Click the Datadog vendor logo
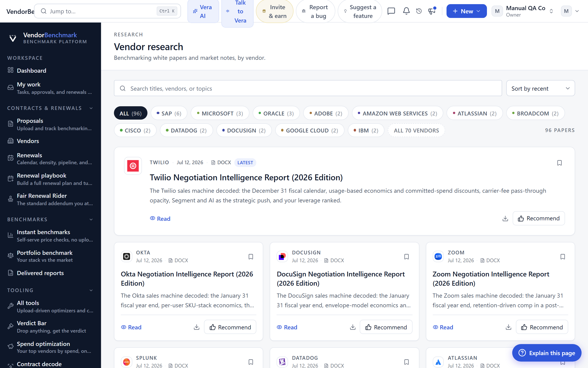 pyautogui.click(x=282, y=362)
